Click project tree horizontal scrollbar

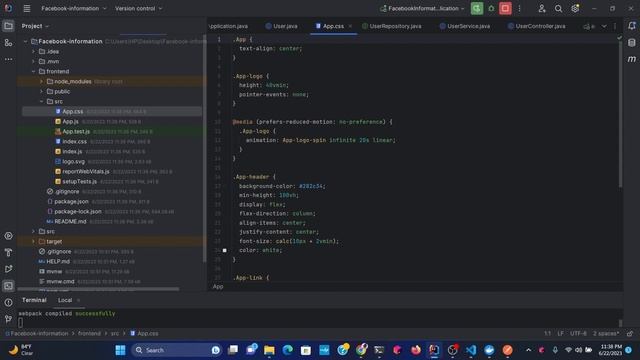(x=98, y=289)
